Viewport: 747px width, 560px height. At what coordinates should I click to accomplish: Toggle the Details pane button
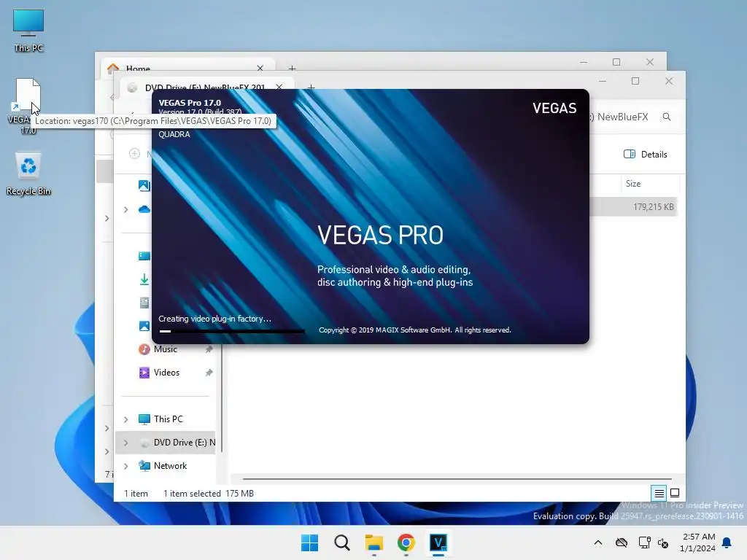click(x=645, y=154)
